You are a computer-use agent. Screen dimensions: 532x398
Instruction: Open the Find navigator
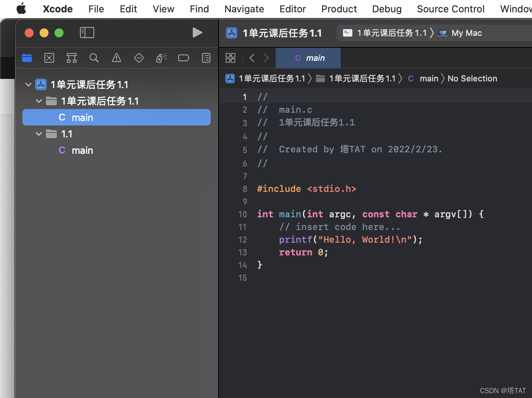(94, 58)
